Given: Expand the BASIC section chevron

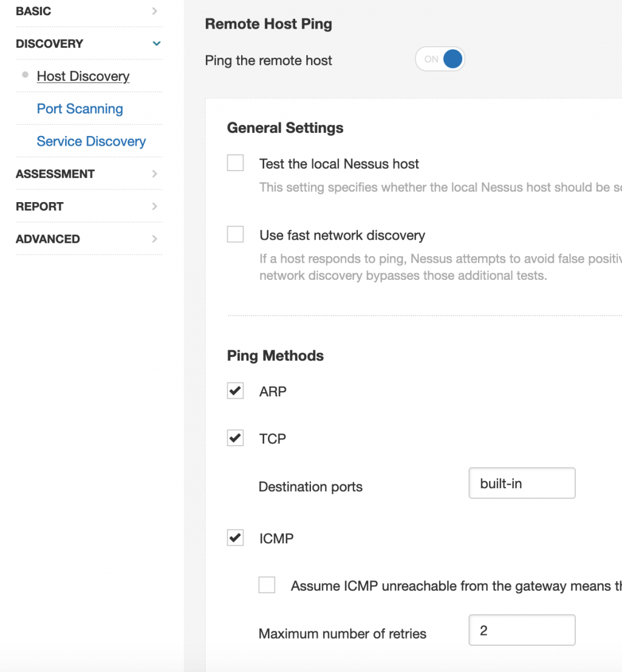Looking at the screenshot, I should 155,11.
